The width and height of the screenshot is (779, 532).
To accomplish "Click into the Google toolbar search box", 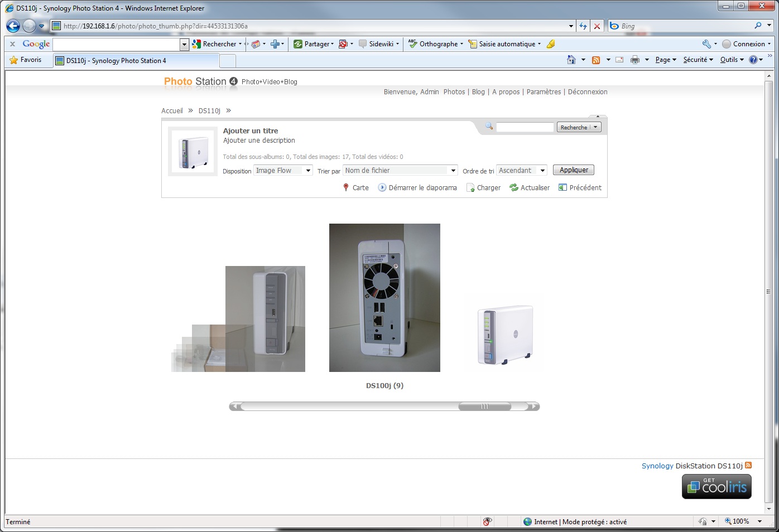I will point(116,43).
